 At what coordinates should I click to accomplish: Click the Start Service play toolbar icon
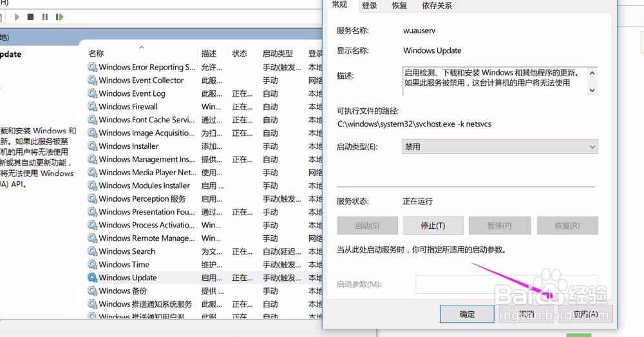coord(17,17)
